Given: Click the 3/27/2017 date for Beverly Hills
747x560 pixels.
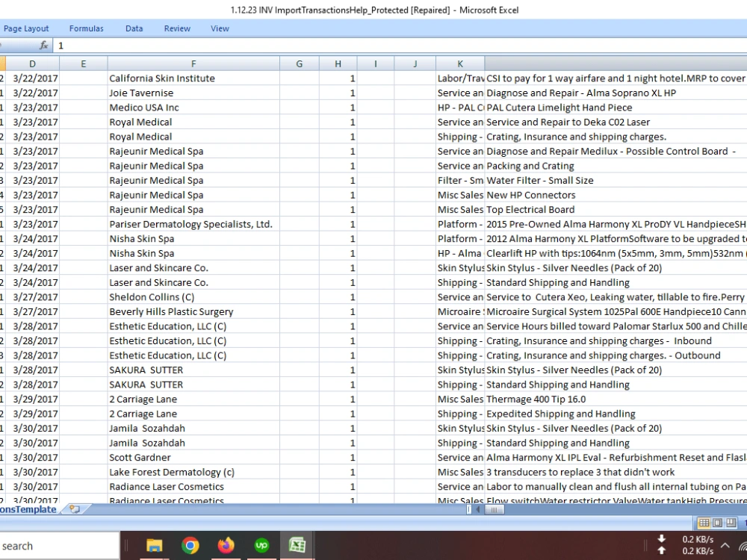Looking at the screenshot, I should (32, 311).
